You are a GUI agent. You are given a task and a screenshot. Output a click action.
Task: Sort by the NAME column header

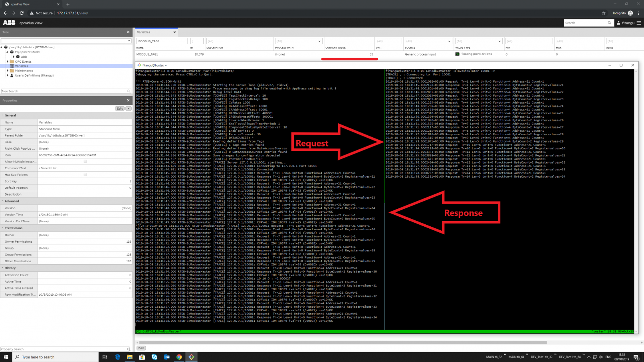(140, 47)
